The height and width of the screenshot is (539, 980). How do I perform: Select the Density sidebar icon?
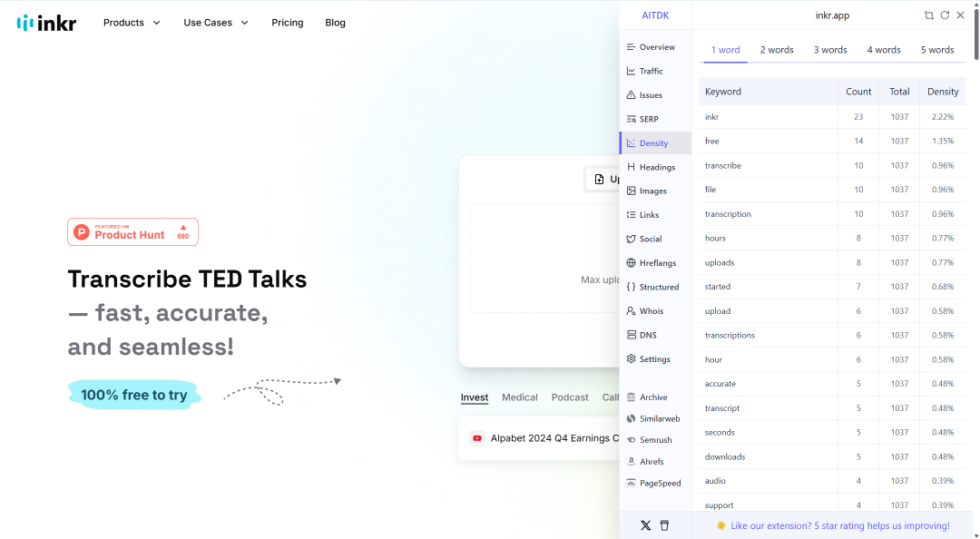pos(632,143)
